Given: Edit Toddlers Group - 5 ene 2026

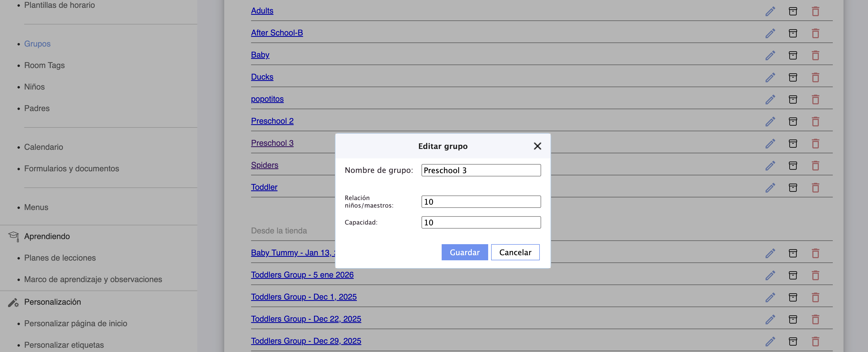Looking at the screenshot, I should (770, 275).
